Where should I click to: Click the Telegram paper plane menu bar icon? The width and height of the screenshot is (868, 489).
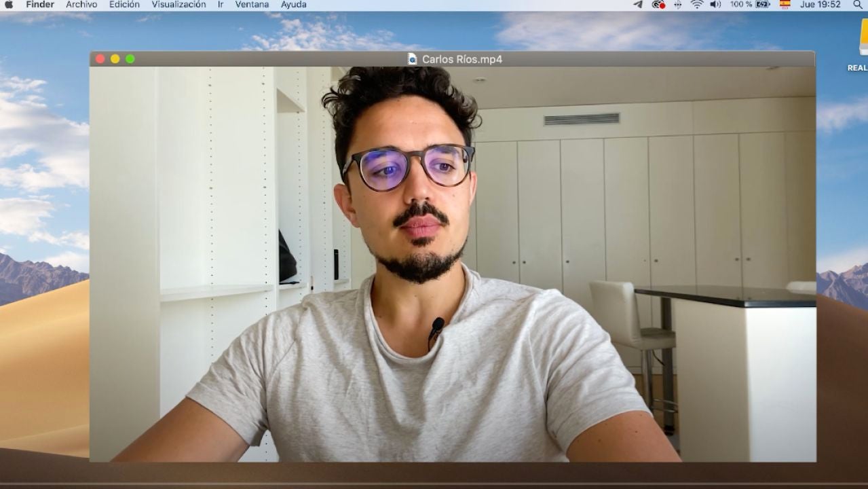pyautogui.click(x=637, y=5)
